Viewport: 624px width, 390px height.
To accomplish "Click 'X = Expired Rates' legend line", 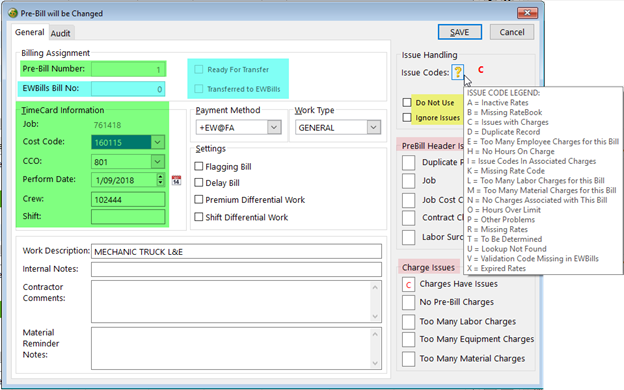I will point(496,268).
